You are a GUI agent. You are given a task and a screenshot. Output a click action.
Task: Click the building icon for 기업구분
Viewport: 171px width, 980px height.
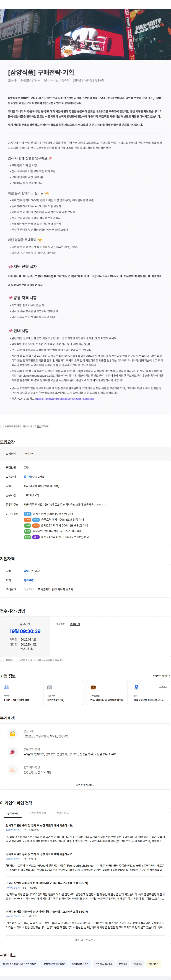50,687
